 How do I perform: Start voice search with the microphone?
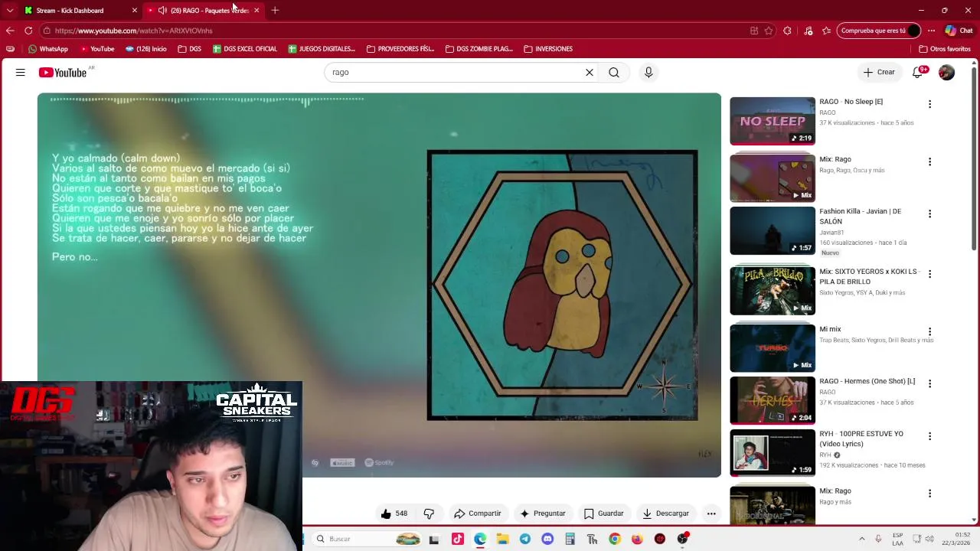[x=648, y=72]
